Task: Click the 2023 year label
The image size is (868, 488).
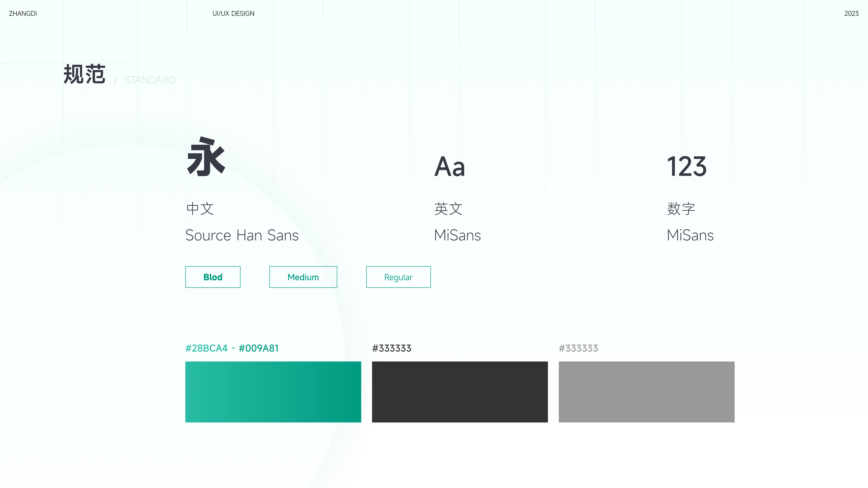Action: click(851, 13)
